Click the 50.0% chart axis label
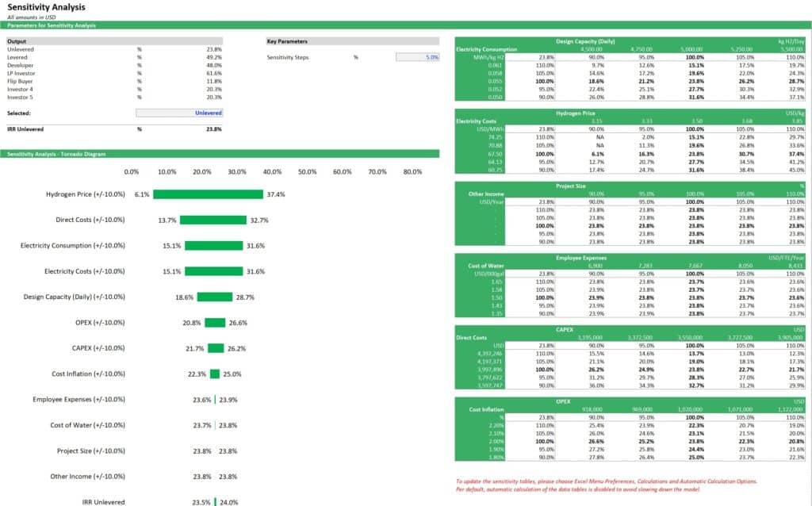812x506 pixels. coord(307,172)
